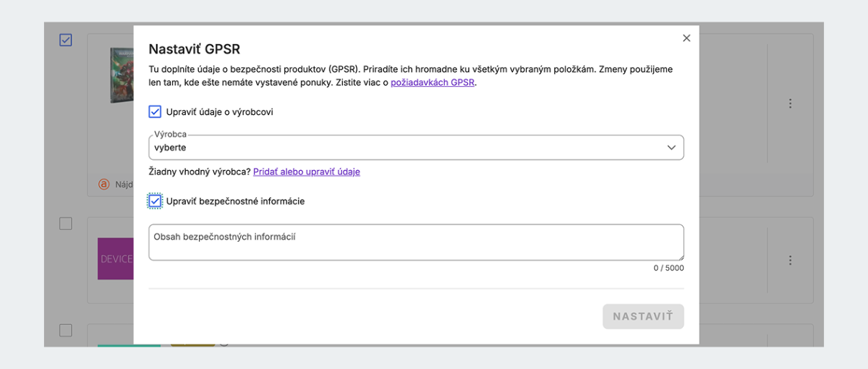Click the Výrobca dropdown chevron arrow
Image resolution: width=868 pixels, height=369 pixels.
(x=671, y=148)
